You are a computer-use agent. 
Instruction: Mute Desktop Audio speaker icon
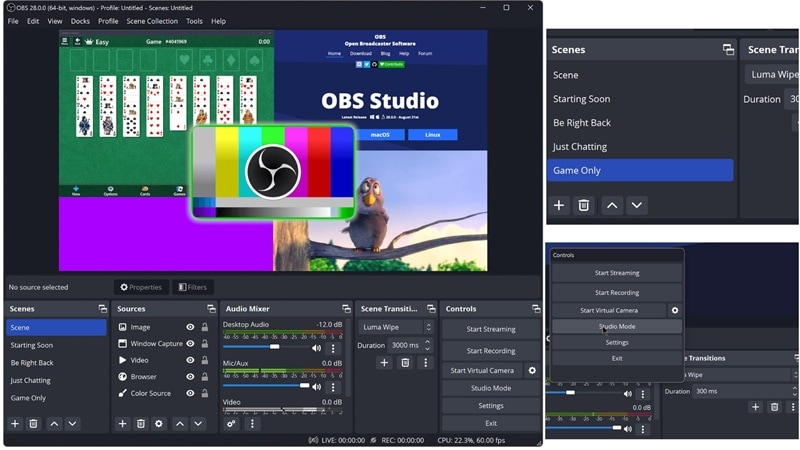[x=316, y=348]
